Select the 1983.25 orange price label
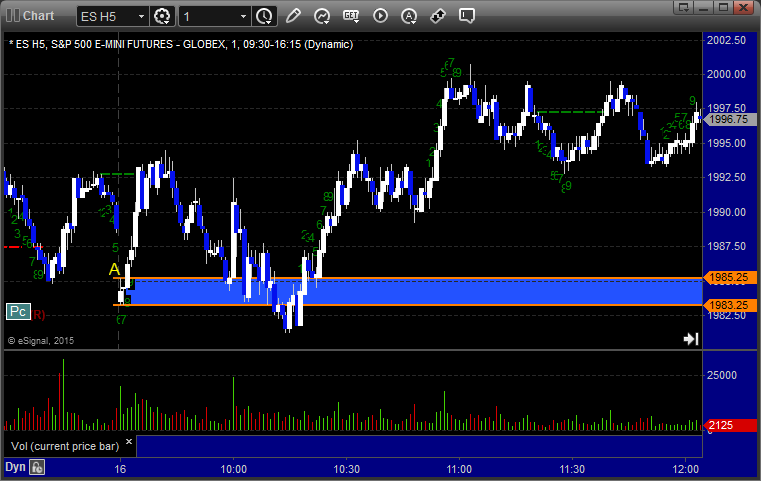This screenshot has width=761, height=481. (x=730, y=305)
